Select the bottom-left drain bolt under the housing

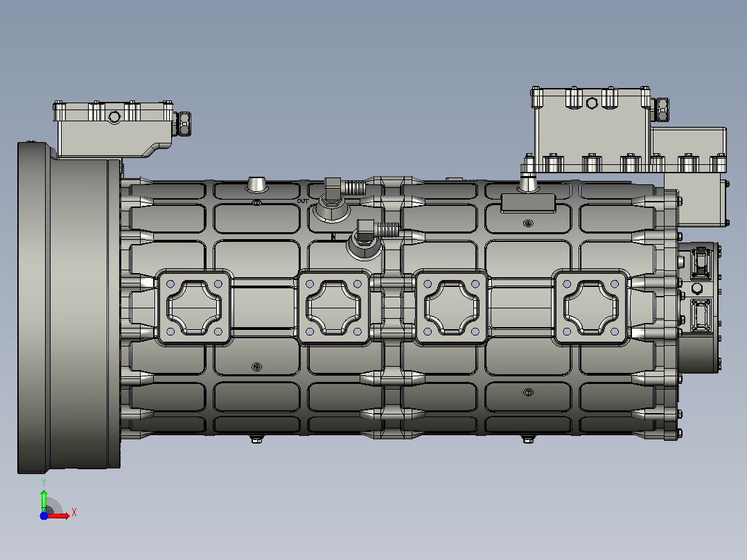pyautogui.click(x=256, y=439)
